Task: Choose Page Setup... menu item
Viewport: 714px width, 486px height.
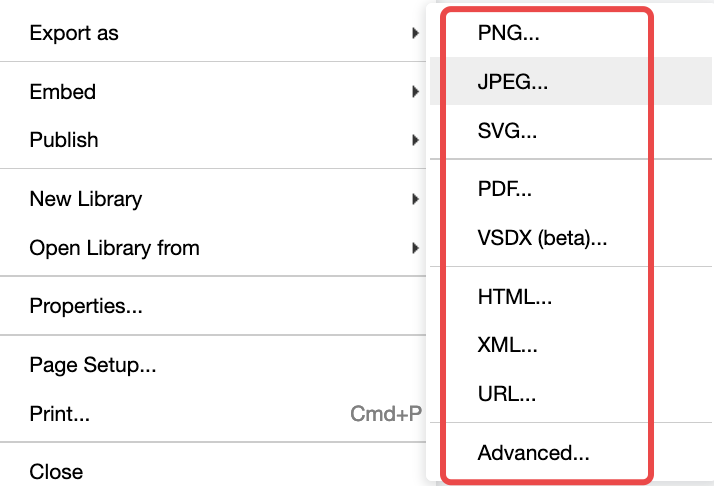Action: [93, 365]
